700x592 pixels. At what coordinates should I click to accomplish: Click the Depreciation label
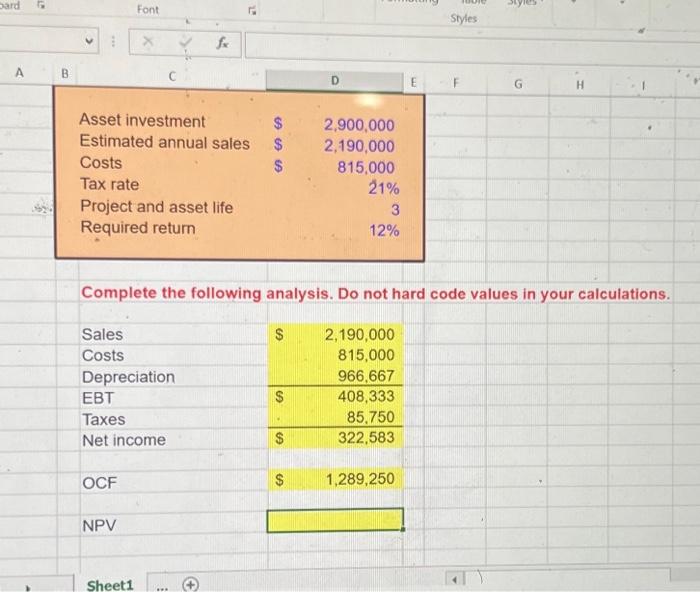click(x=129, y=377)
